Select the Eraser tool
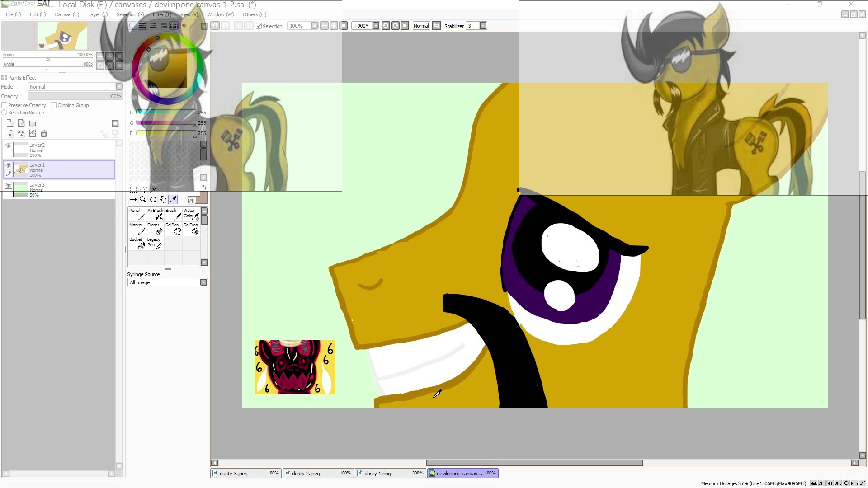 (155, 229)
